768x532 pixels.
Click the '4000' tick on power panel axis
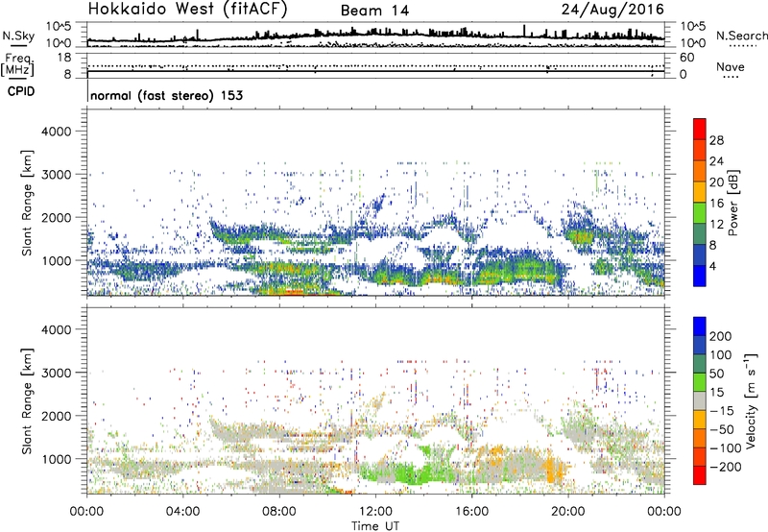56,132
